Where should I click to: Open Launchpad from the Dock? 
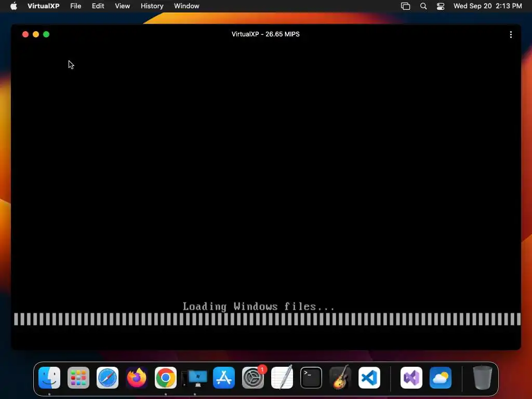pyautogui.click(x=78, y=378)
